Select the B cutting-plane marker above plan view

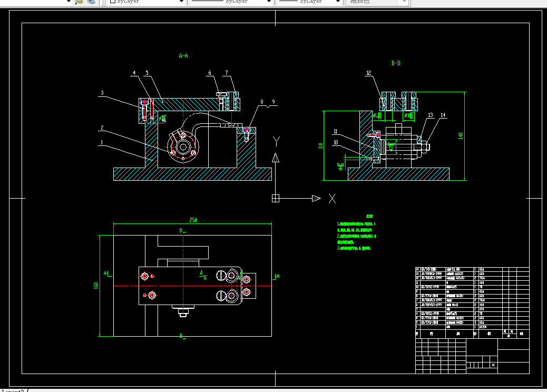coord(182,231)
